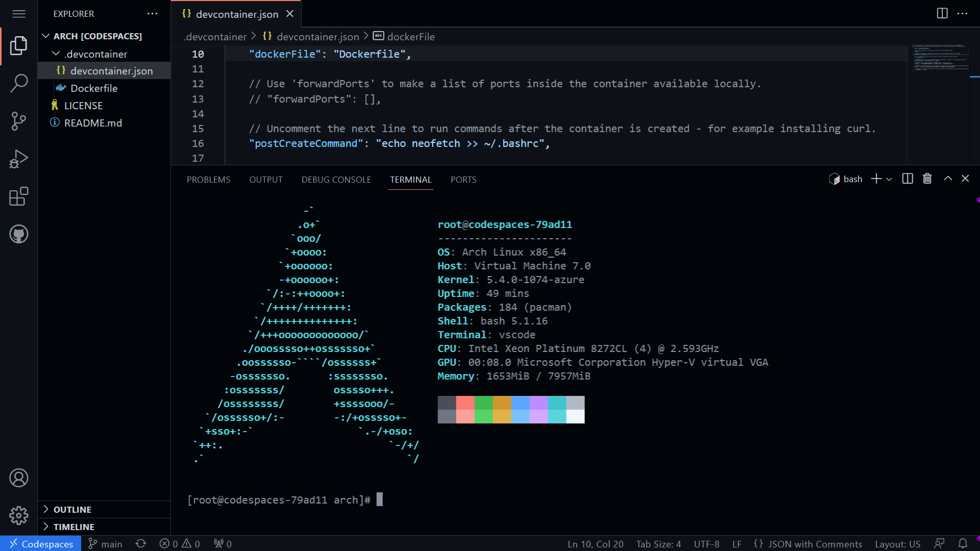Open the Manage settings gear
Image resolution: width=980 pixels, height=551 pixels.
point(19,515)
